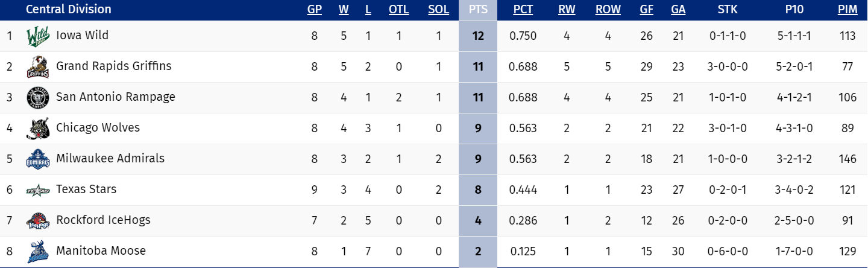Click the Grand Rapids Griffins logo

(37, 67)
